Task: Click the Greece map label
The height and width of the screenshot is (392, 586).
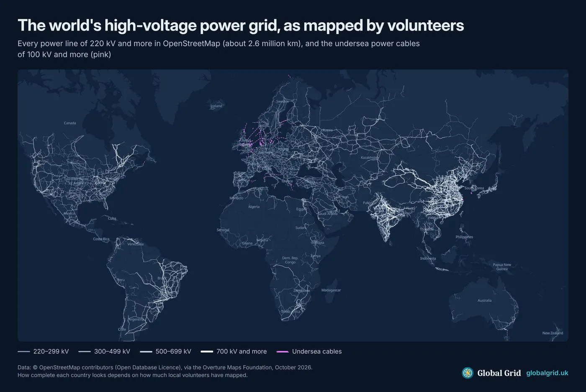Action: (288, 181)
